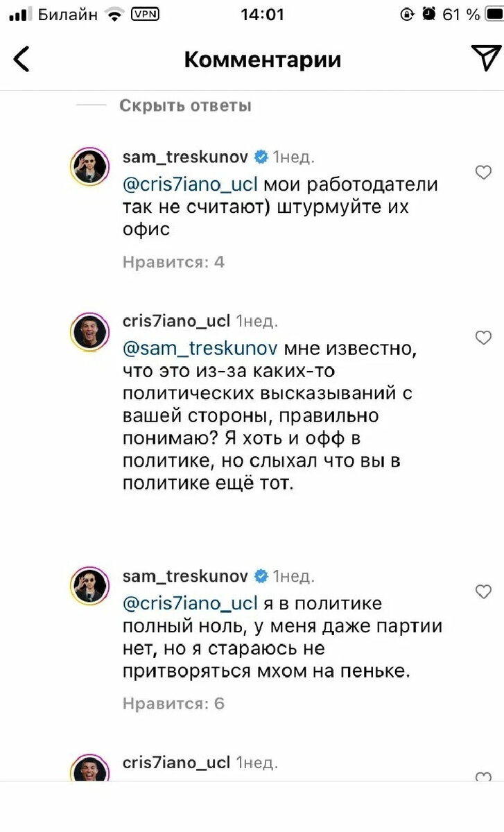Like sam_treskunov's first comment via heart icon
504x832 pixels.
(483, 172)
